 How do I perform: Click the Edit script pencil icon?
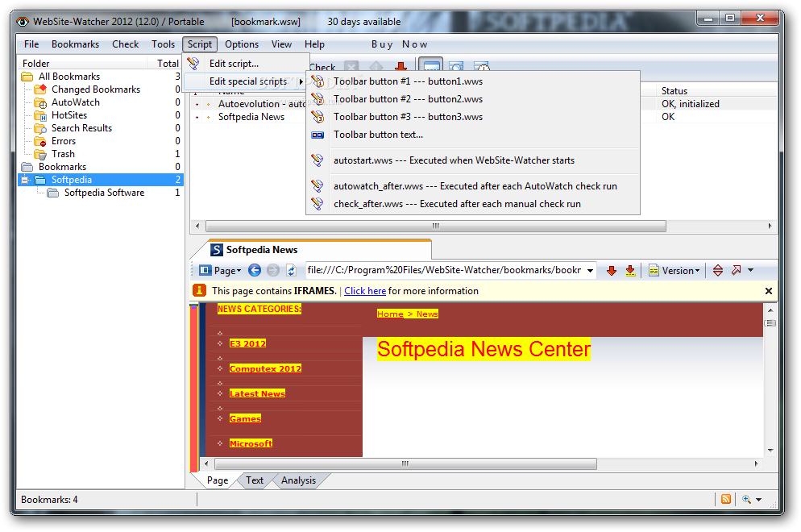pyautogui.click(x=193, y=64)
